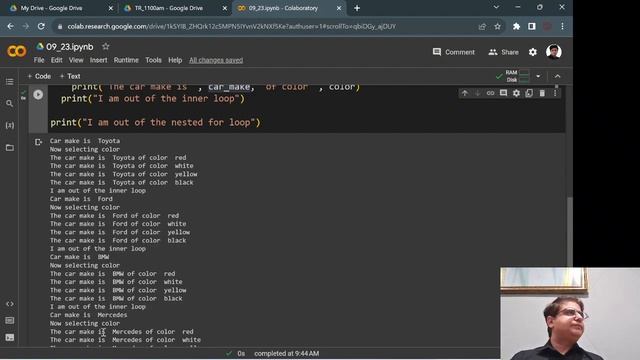
Task: Click the cell output toggle icon
Action: 38,142
